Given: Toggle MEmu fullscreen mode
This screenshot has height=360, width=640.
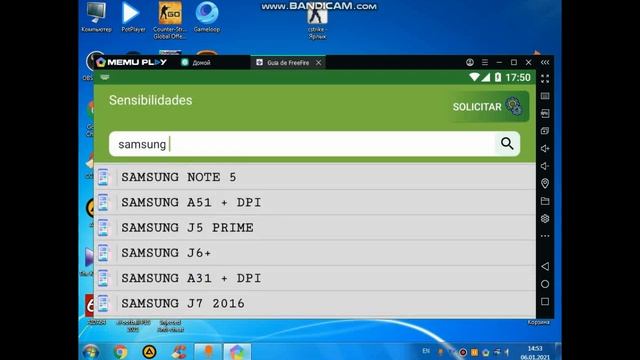Looking at the screenshot, I should 545,78.
